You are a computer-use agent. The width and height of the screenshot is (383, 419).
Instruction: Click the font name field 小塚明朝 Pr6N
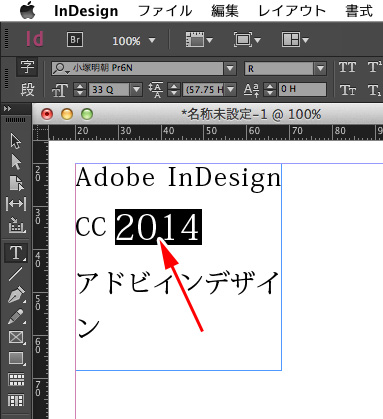point(138,68)
